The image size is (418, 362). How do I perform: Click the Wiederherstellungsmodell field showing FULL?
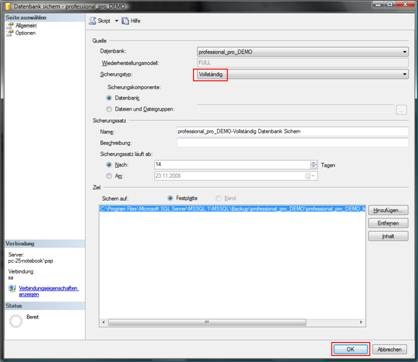[x=303, y=63]
